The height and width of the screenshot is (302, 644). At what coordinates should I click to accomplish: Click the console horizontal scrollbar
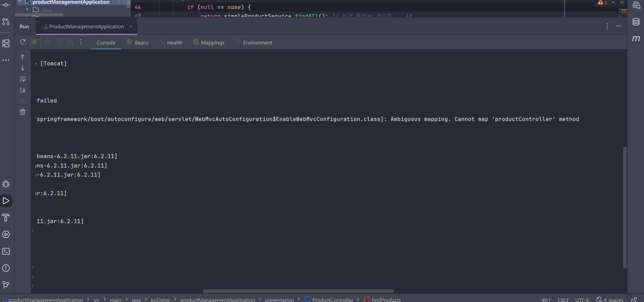[298, 291]
